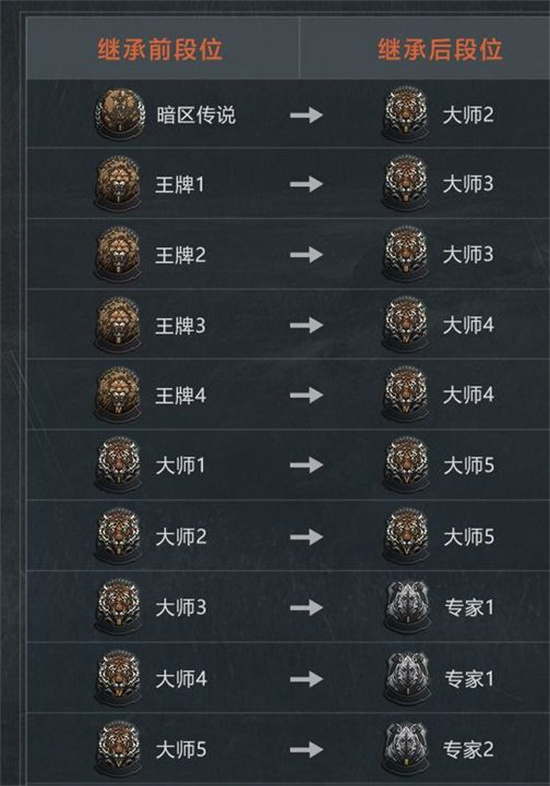Viewport: 550px width, 786px height.
Task: Click the 暗区传说 rank label
Action: pyautogui.click(x=196, y=115)
